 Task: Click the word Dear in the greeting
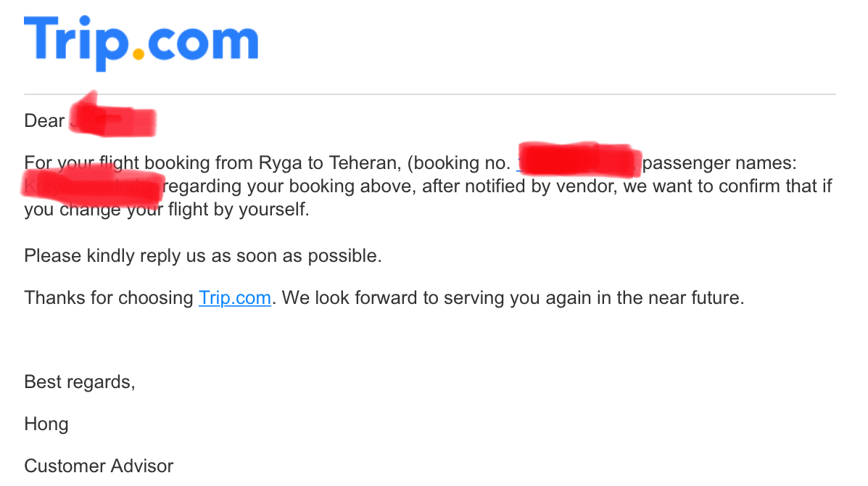pyautogui.click(x=44, y=120)
